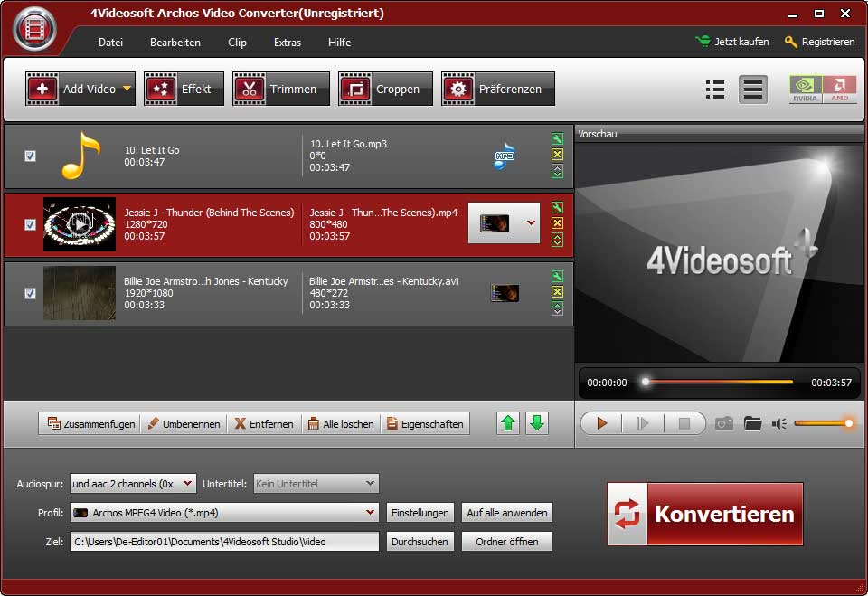868x596 pixels.
Task: Open the snapshot folder icon in preview
Action: 752,423
